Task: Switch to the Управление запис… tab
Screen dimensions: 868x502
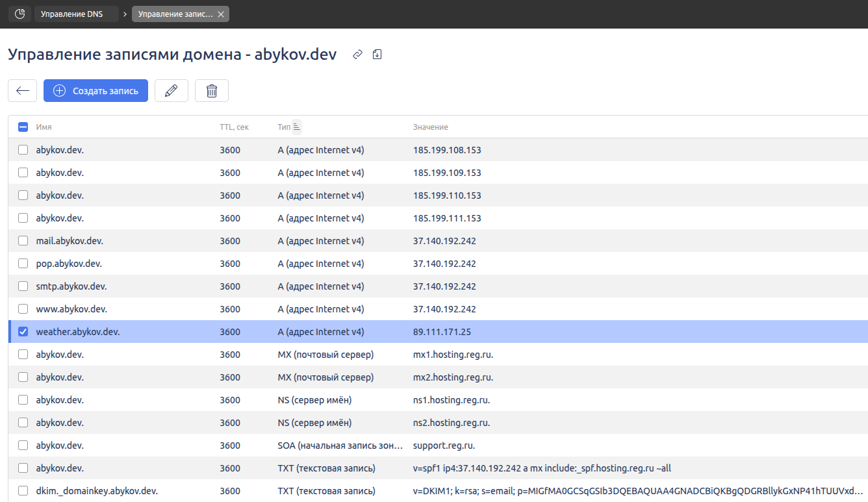Action: (175, 14)
